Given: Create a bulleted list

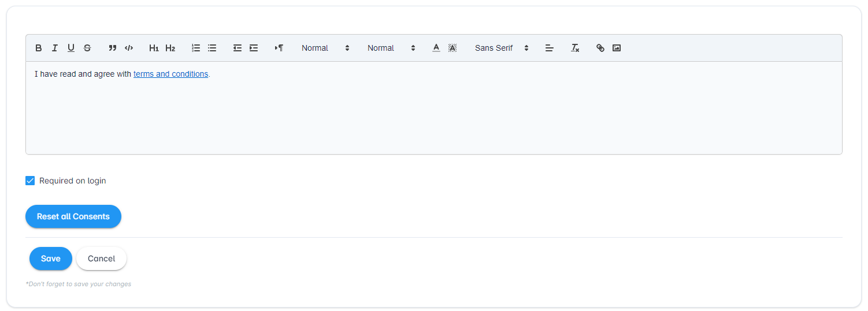Looking at the screenshot, I should pos(212,48).
